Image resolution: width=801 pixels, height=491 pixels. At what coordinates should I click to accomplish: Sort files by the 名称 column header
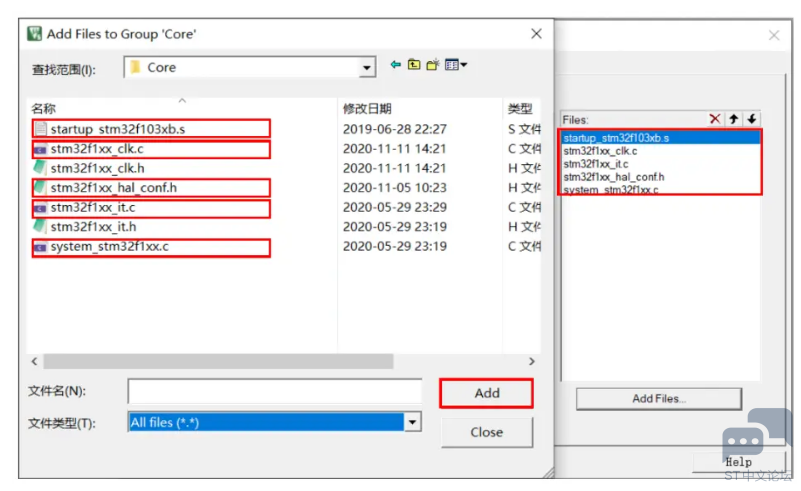coord(44,108)
